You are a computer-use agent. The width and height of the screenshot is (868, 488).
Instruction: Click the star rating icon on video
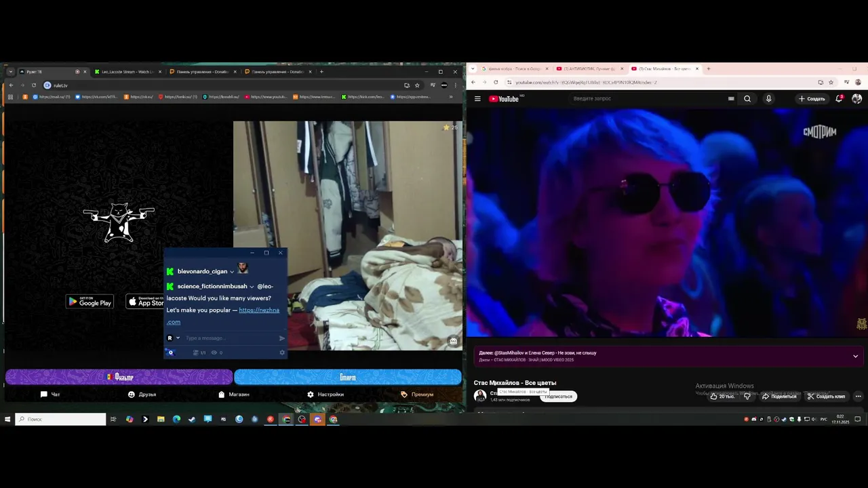click(x=446, y=127)
